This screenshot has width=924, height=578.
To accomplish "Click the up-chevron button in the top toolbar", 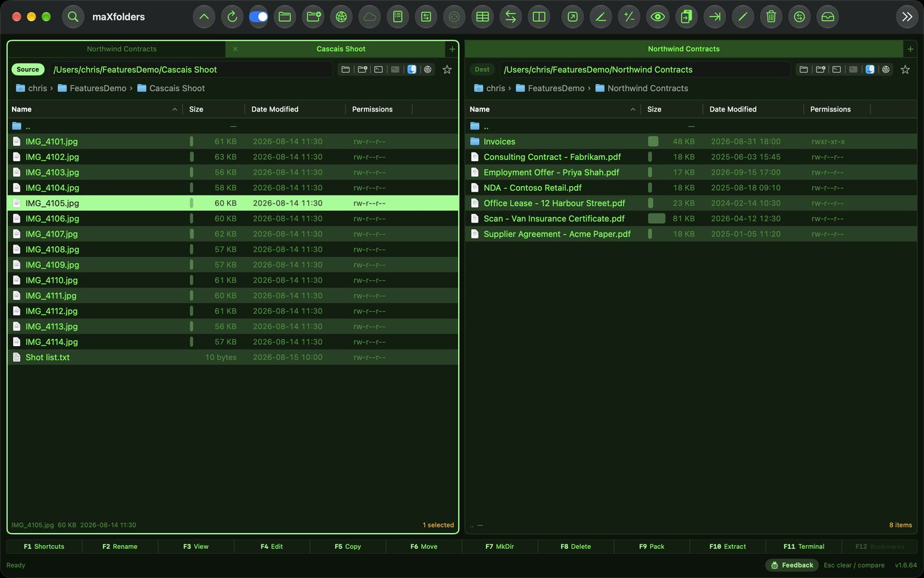I will 204,17.
